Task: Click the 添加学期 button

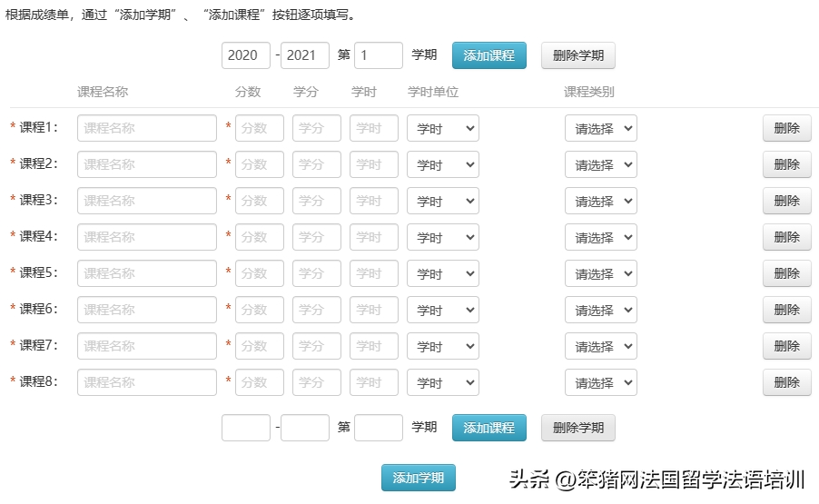Action: tap(418, 478)
